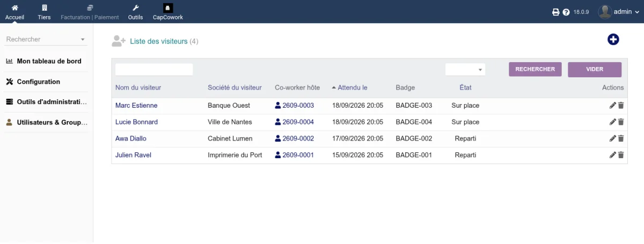Open the Outils menu
Screen dimensions: 644x244
[136, 12]
